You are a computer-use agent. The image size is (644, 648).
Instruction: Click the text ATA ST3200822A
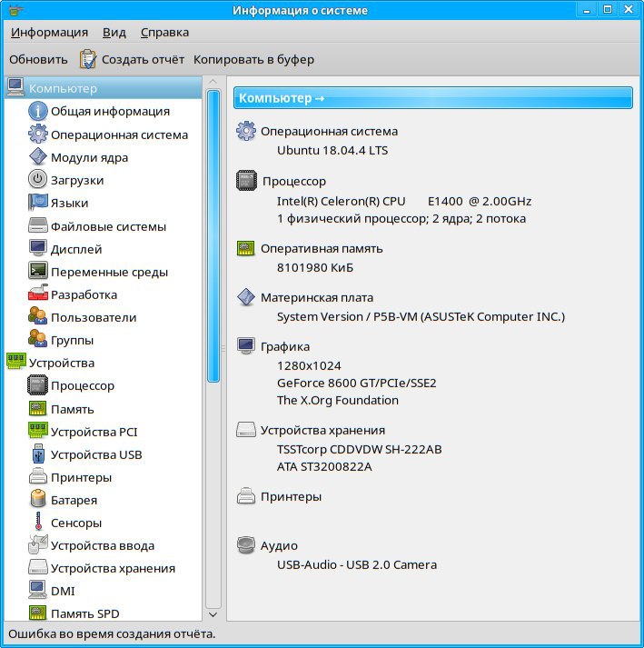(324, 466)
